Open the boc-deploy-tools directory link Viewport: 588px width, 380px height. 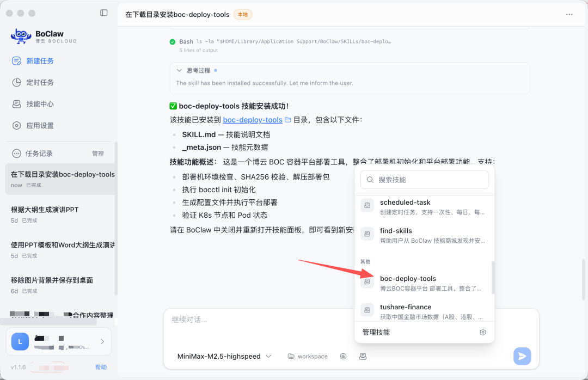[x=252, y=119]
